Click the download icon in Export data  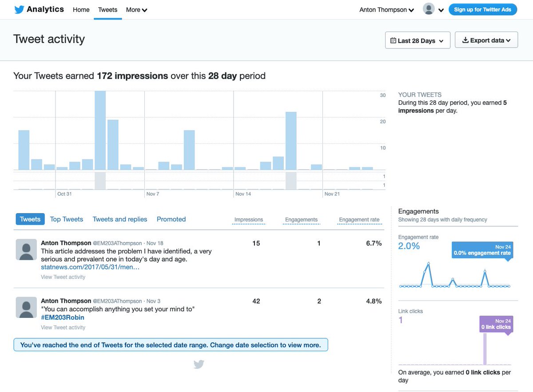pyautogui.click(x=465, y=40)
